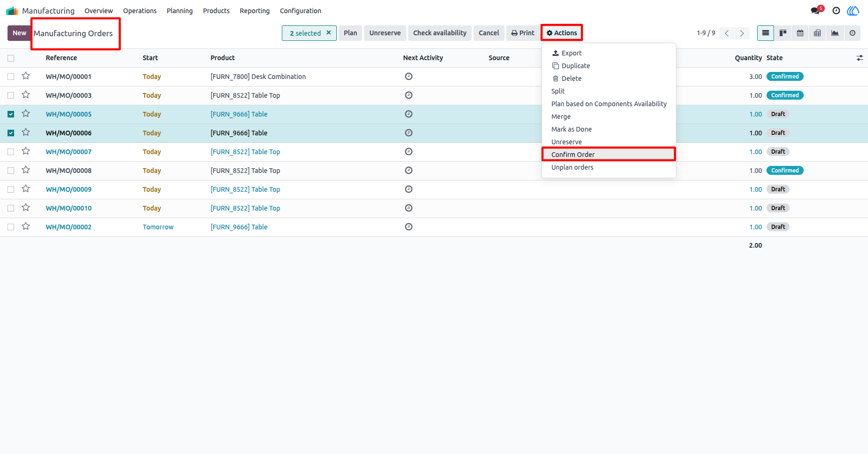Switch to calendar view

pyautogui.click(x=800, y=33)
